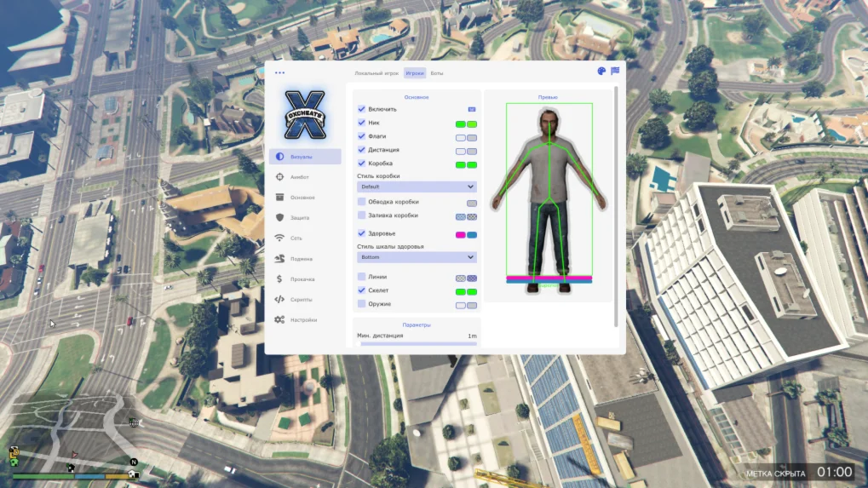Image resolution: width=868 pixels, height=488 pixels.
Task: Click the shield icon for Защита
Action: tap(279, 218)
